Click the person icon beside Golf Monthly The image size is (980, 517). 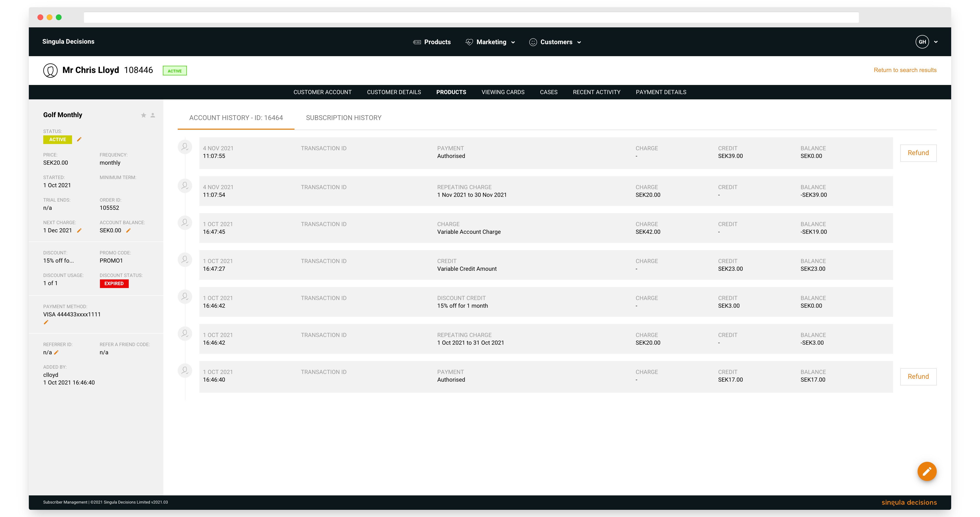pos(153,115)
